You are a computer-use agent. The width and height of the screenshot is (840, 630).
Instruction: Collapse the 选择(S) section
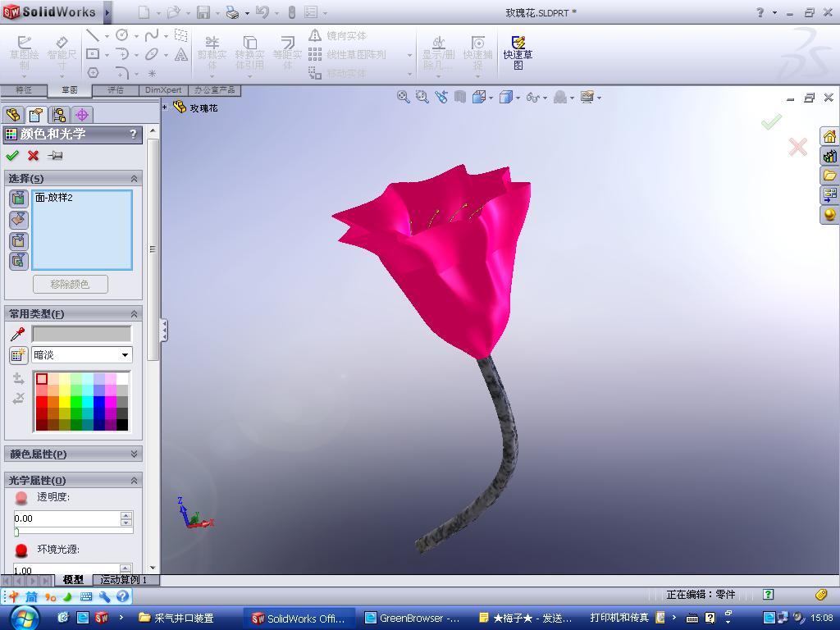pos(134,178)
